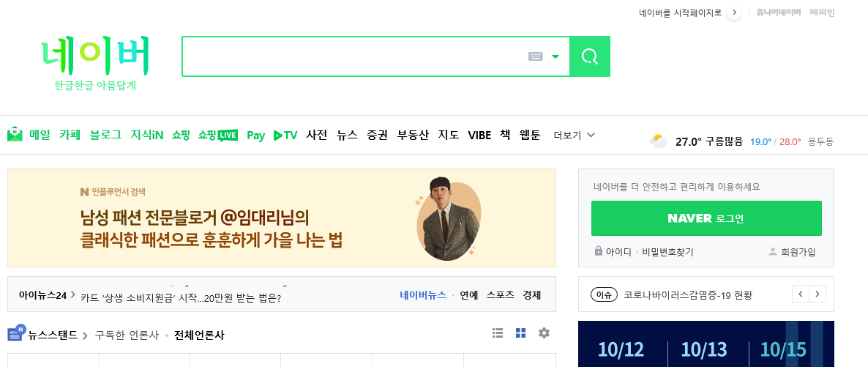Expand the 더보기 services menu
The width and height of the screenshot is (868, 367).
pos(575,135)
